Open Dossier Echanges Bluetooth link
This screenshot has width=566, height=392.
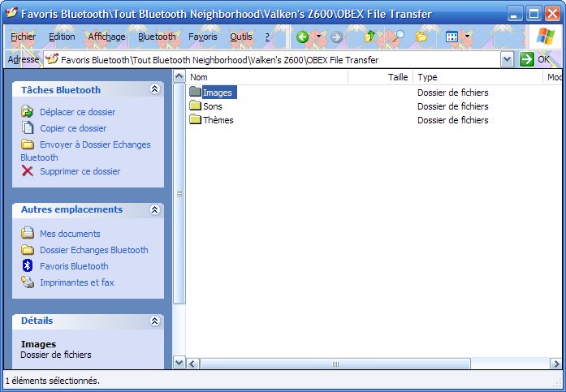pos(94,250)
